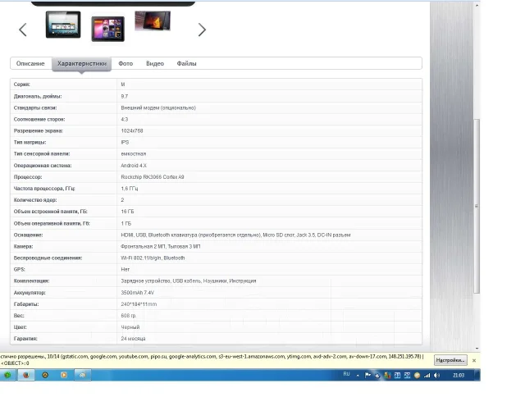
Task: Click the Количество ядер label
Action: point(35,200)
